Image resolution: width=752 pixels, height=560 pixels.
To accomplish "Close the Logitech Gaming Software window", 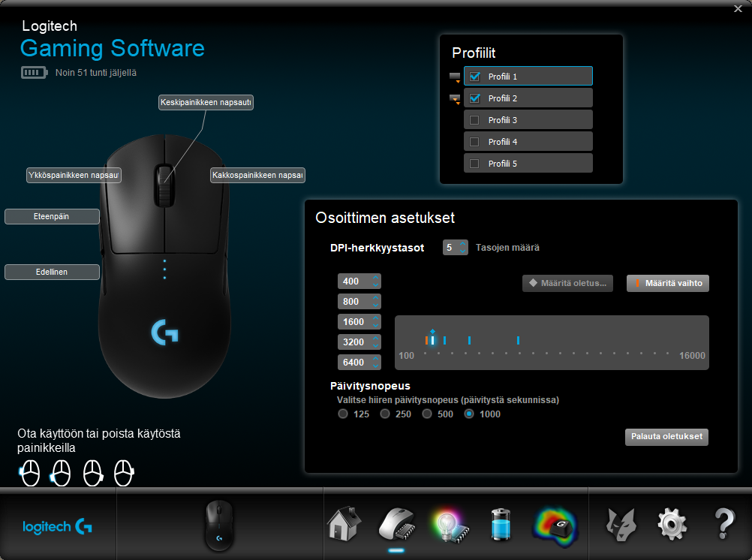I will [738, 9].
